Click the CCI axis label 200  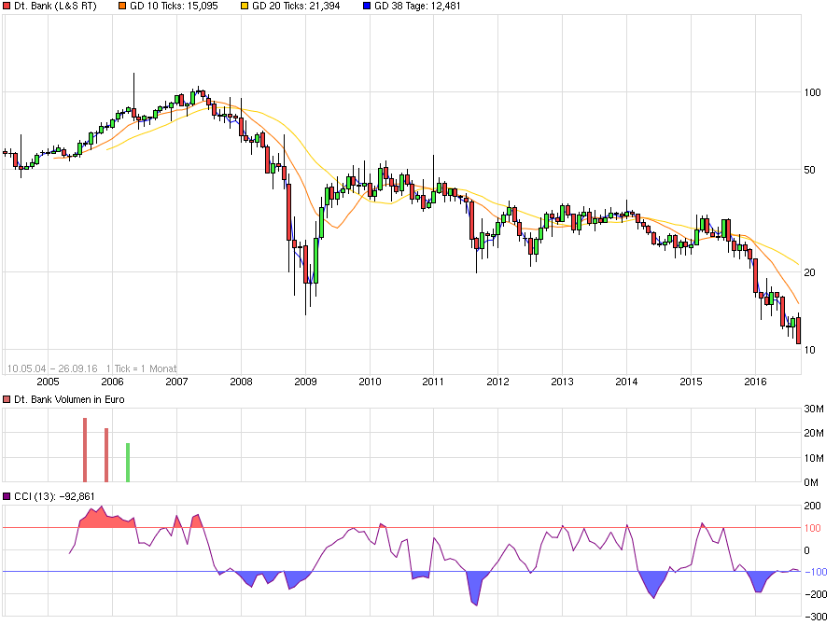pos(813,507)
